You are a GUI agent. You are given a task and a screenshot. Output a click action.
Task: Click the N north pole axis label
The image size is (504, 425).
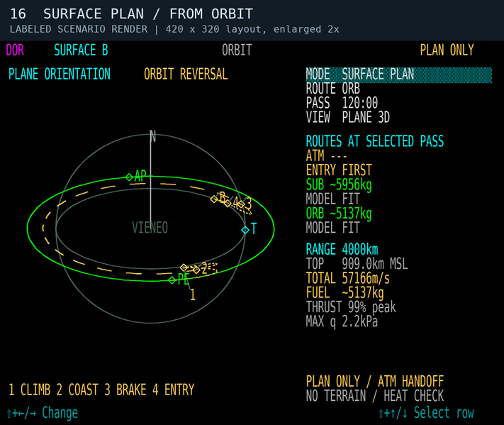click(152, 136)
